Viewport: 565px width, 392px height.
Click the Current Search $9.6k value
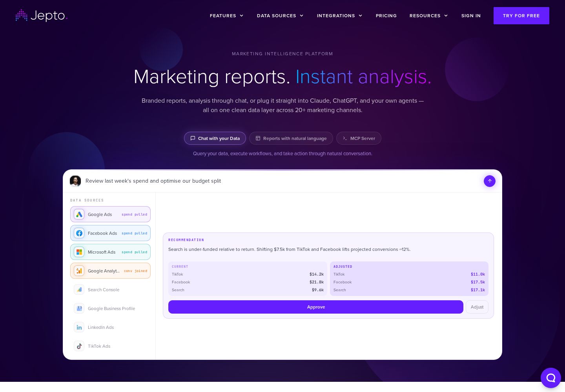pos(318,290)
